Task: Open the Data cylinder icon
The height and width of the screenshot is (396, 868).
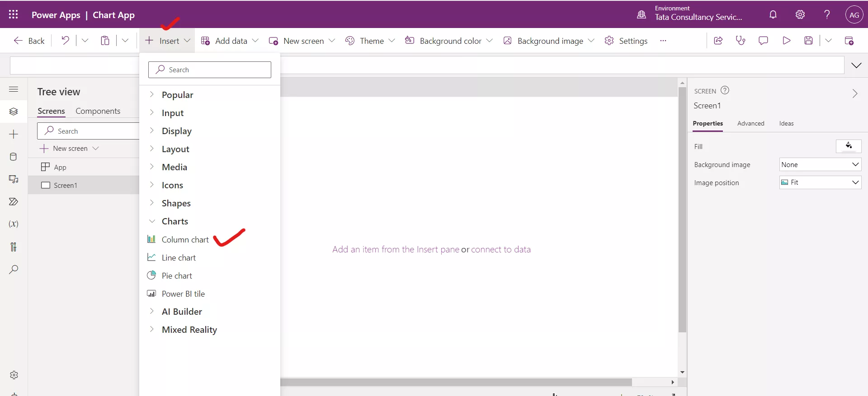Action: [x=14, y=157]
